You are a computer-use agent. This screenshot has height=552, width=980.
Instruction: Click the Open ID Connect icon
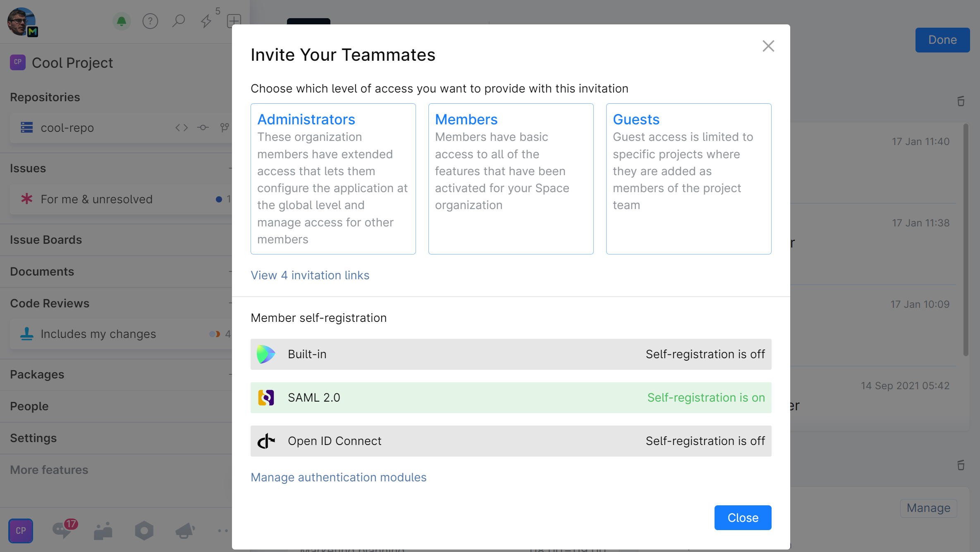pos(267,440)
